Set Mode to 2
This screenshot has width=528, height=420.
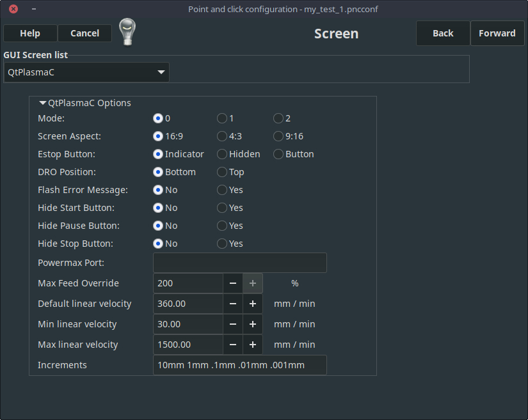278,118
